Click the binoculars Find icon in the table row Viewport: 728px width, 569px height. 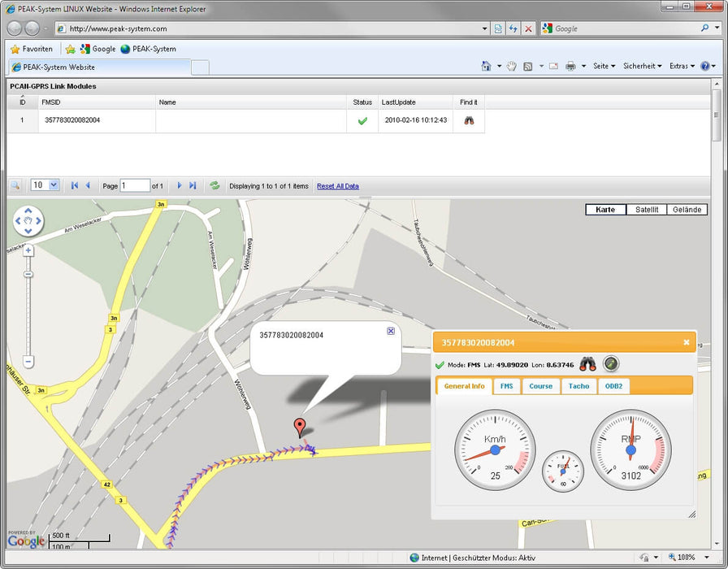pyautogui.click(x=470, y=119)
